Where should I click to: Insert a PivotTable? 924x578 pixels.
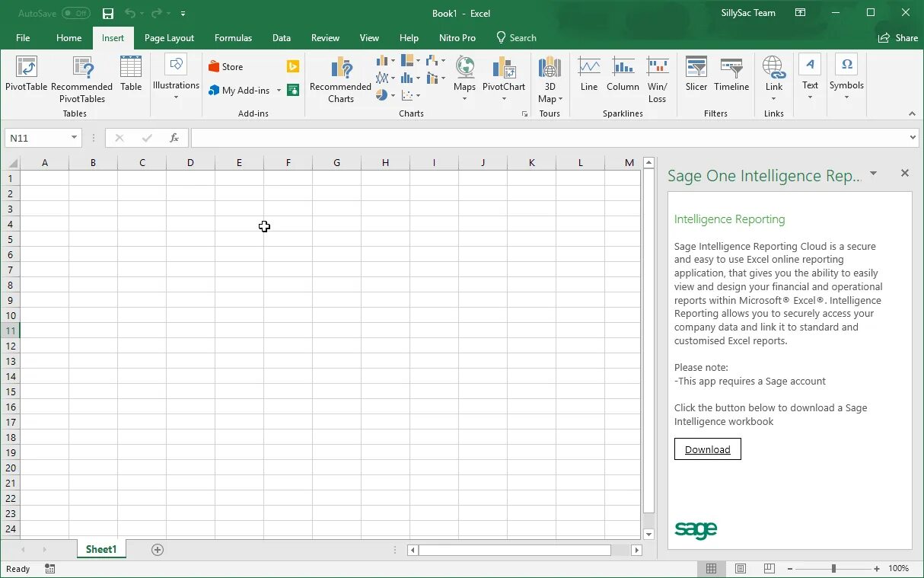(x=27, y=75)
